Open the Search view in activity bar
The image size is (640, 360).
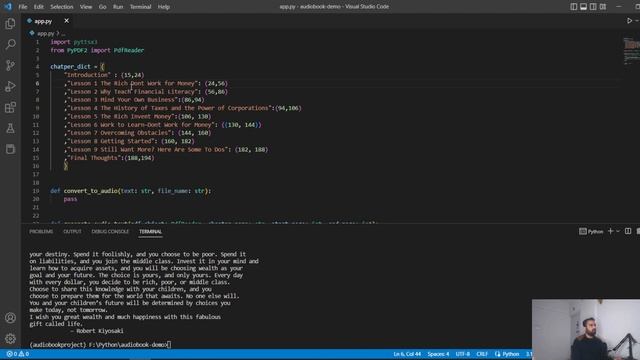[x=10, y=44]
